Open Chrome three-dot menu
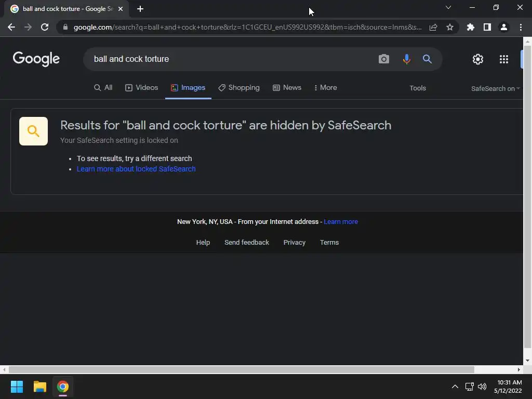Viewport: 532px width, 399px height. pyautogui.click(x=521, y=27)
